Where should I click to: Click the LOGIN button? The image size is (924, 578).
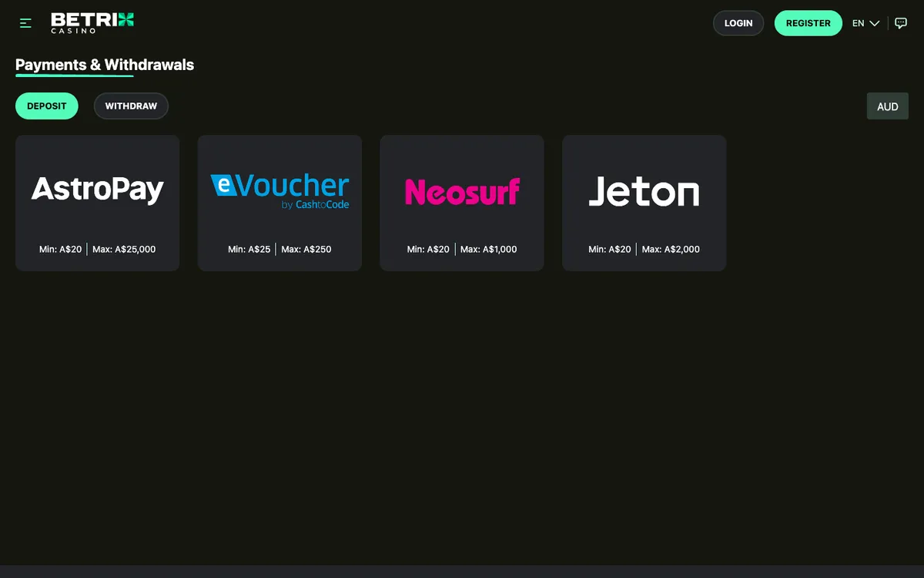[x=738, y=23]
